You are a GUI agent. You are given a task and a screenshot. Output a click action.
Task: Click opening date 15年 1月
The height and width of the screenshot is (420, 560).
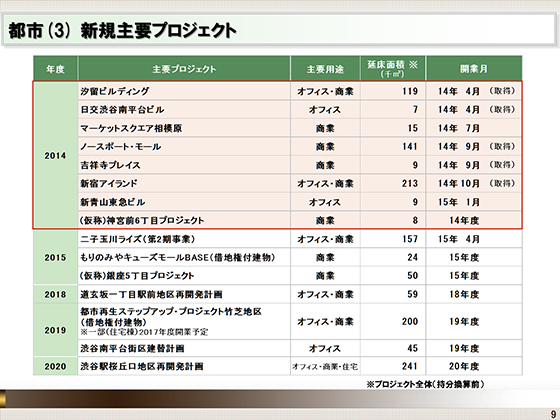coord(459,202)
